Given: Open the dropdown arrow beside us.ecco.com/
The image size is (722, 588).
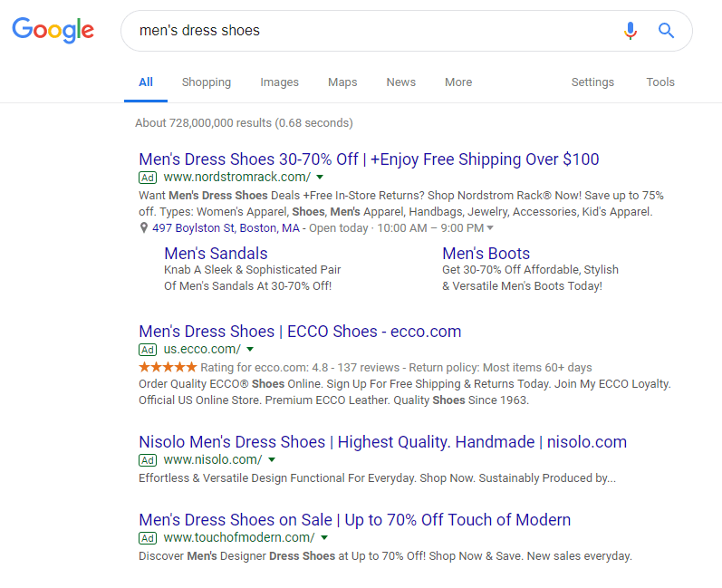Looking at the screenshot, I should pos(250,350).
